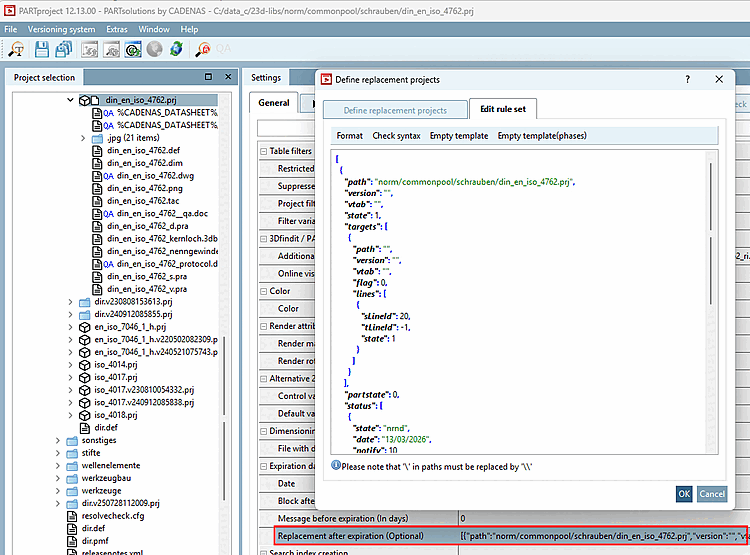Image resolution: width=750 pixels, height=555 pixels.
Task: Click the Save all multiple-disks icon
Action: [x=64, y=49]
